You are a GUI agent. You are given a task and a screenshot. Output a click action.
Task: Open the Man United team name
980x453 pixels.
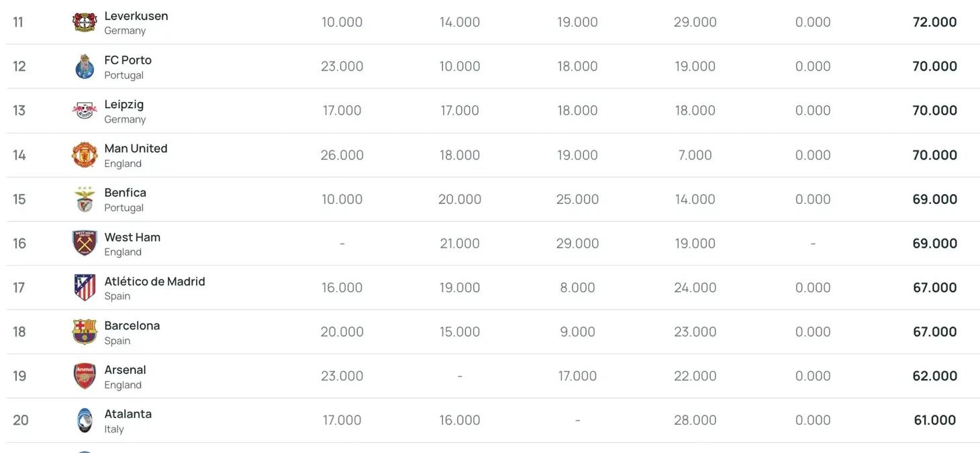coord(136,149)
